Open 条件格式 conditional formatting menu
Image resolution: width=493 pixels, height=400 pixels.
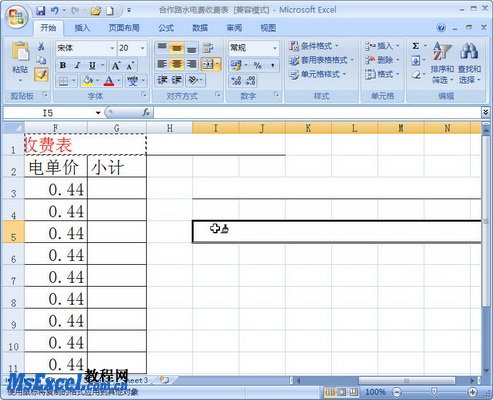(313, 46)
